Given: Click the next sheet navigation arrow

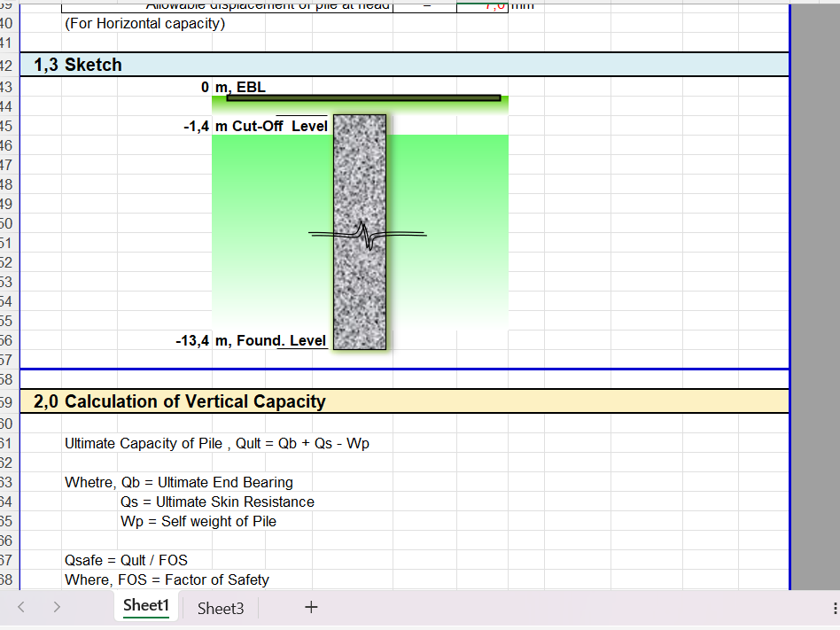Looking at the screenshot, I should coord(56,607).
